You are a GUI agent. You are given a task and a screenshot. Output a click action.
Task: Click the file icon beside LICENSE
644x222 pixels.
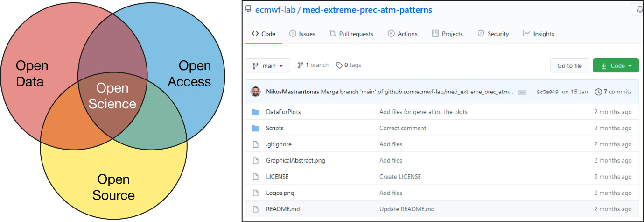click(255, 177)
